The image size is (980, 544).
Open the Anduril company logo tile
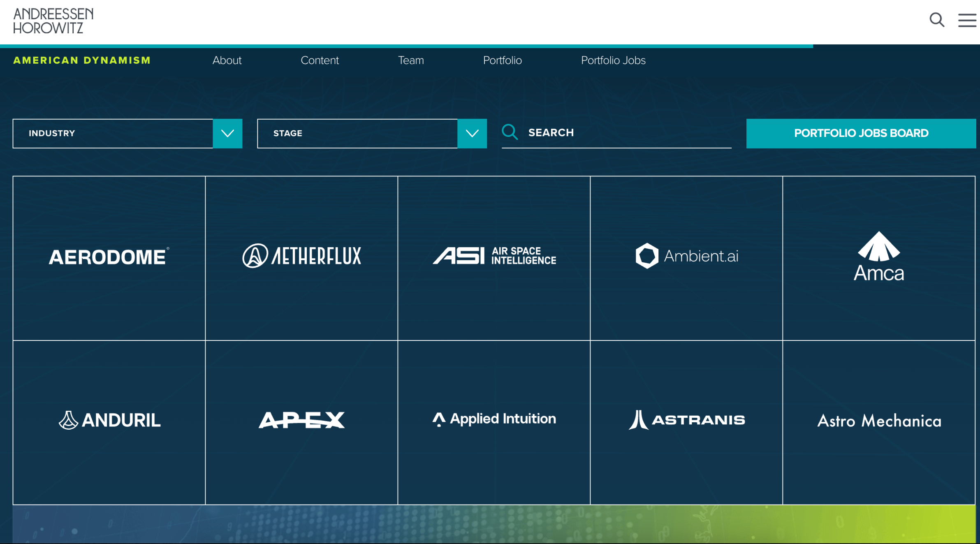coord(109,420)
